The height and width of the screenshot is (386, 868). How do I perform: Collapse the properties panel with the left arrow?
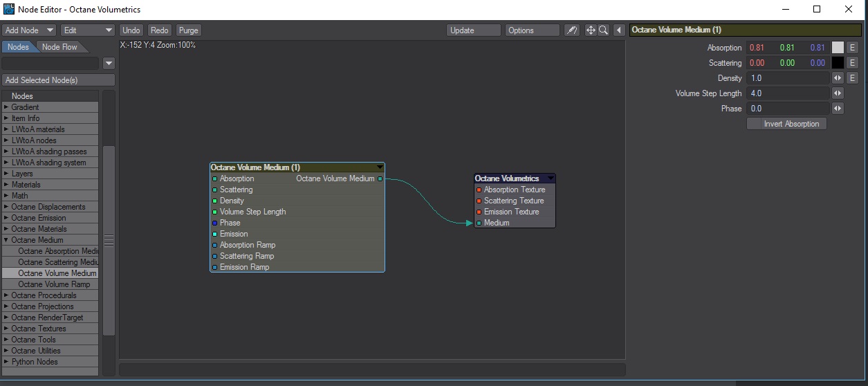(x=619, y=30)
